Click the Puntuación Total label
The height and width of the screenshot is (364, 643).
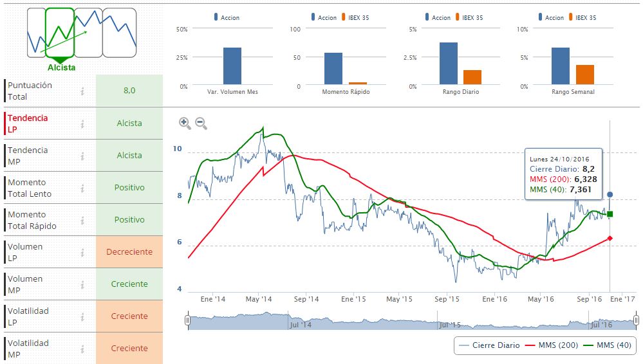tap(30, 91)
